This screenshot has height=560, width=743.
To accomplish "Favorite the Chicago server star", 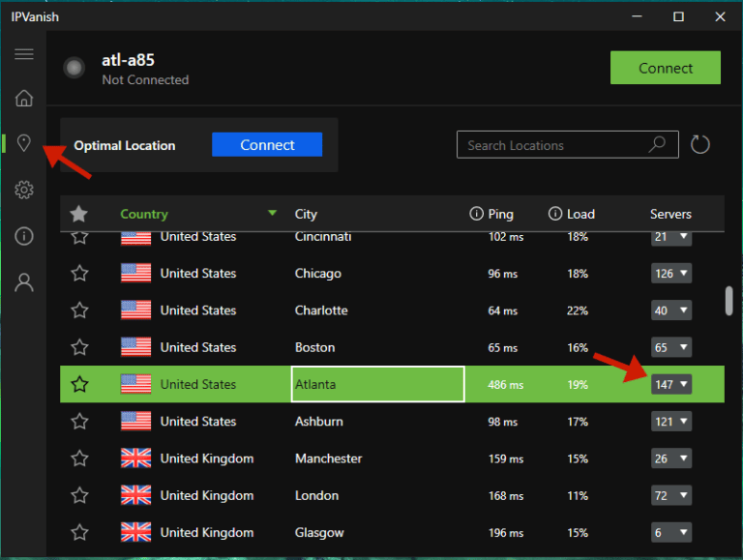I will tap(79, 274).
